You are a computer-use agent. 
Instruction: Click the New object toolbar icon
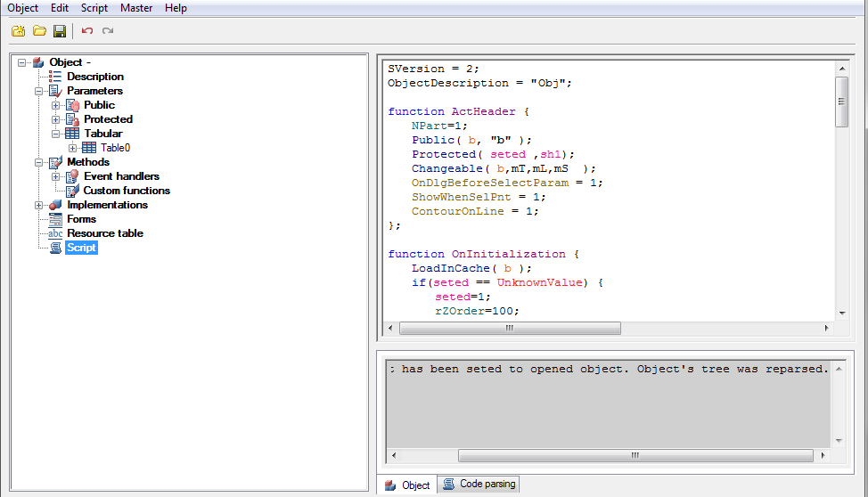tap(18, 31)
